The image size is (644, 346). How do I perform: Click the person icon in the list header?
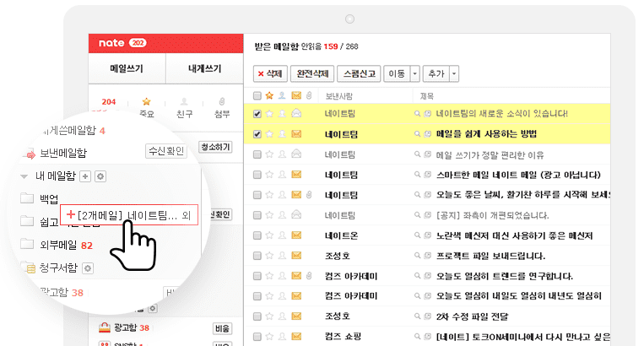(x=282, y=95)
